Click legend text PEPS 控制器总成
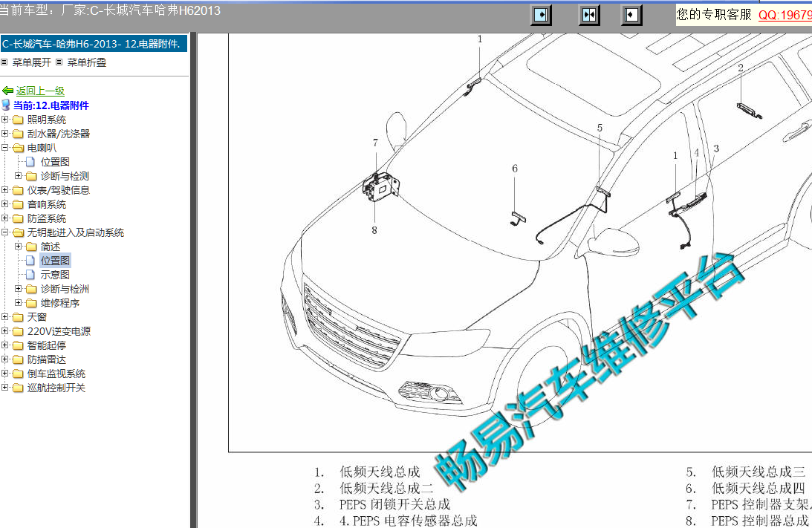 760,521
